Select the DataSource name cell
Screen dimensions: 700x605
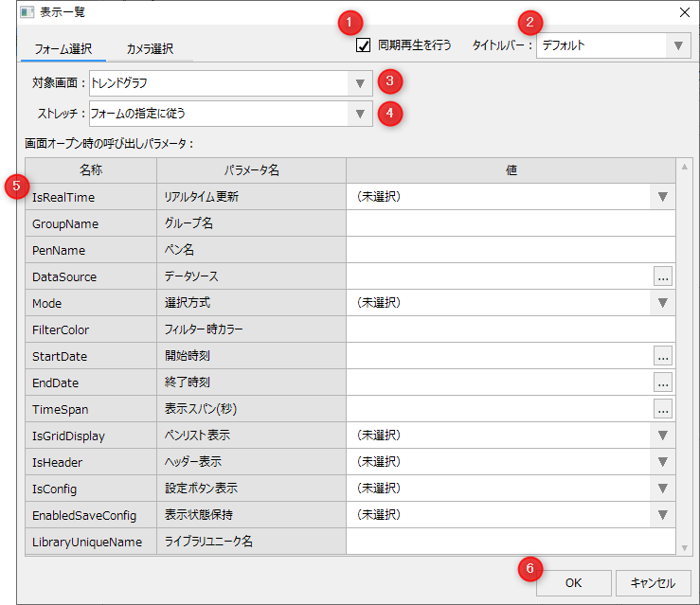point(91,276)
